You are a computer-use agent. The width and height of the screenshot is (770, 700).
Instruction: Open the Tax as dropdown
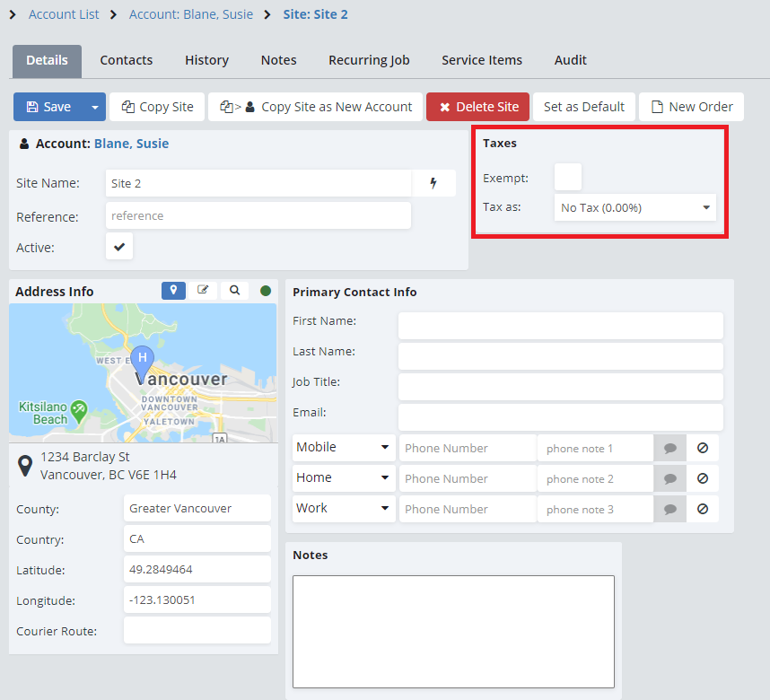[634, 207]
